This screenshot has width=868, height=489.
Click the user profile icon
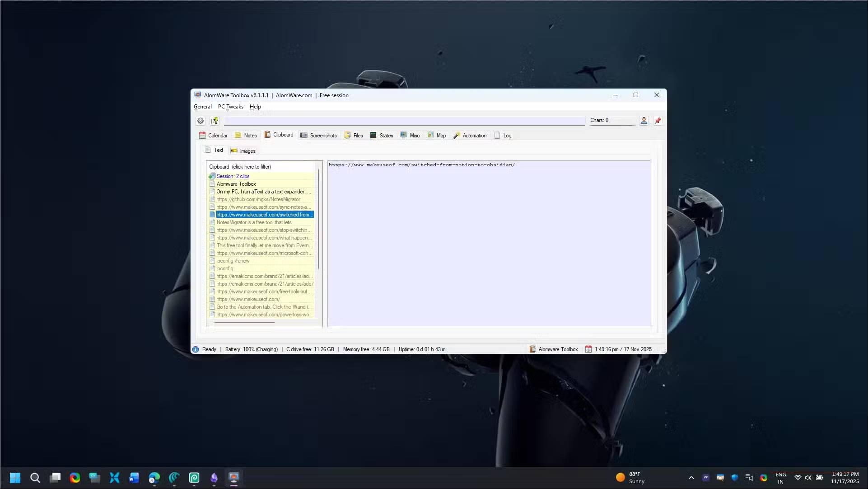(644, 121)
